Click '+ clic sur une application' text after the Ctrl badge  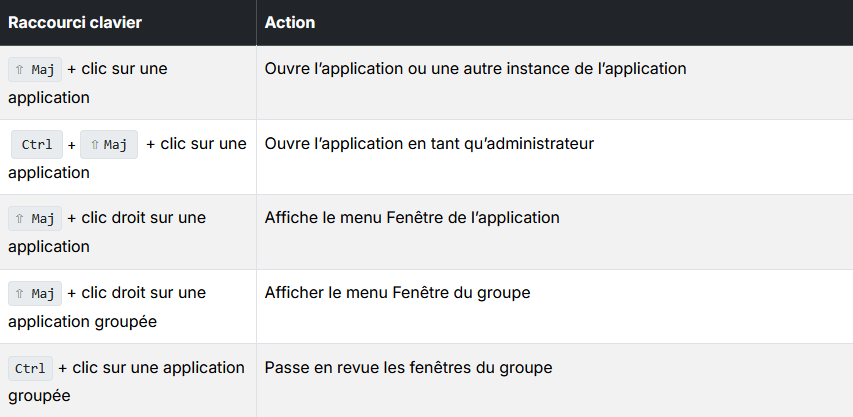[x=151, y=368]
